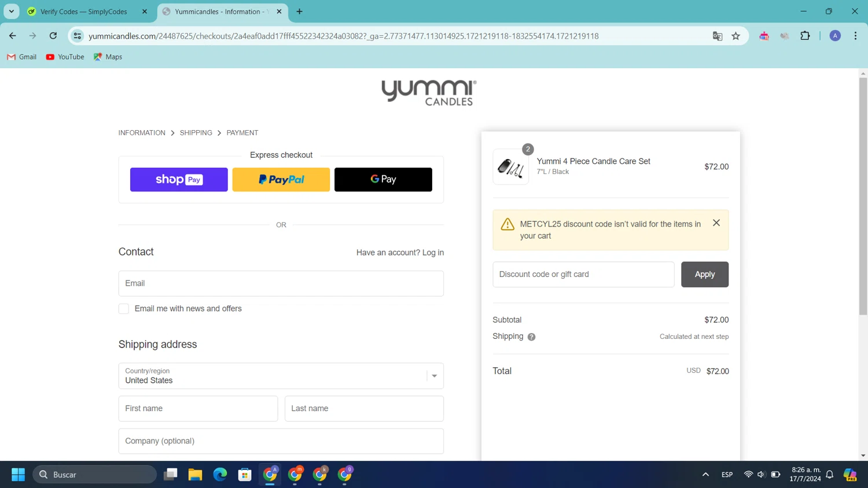Open the Chrome profile avatar
868x488 pixels.
[835, 36]
